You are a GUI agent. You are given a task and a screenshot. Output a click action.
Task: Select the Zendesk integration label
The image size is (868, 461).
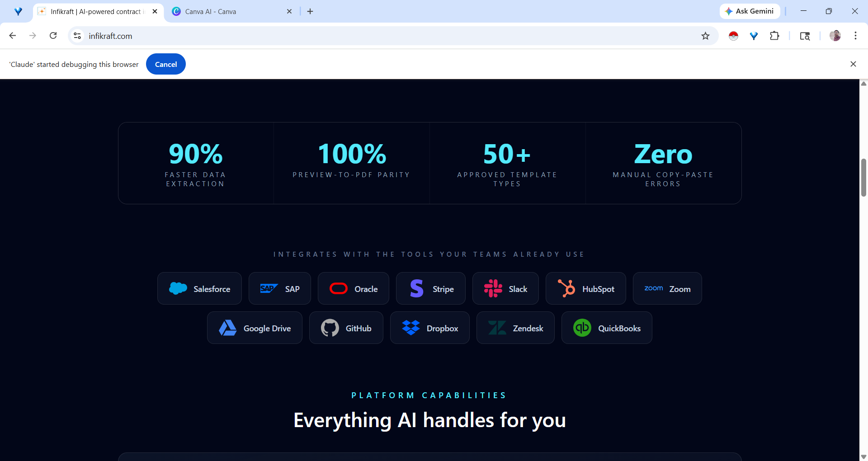click(528, 328)
